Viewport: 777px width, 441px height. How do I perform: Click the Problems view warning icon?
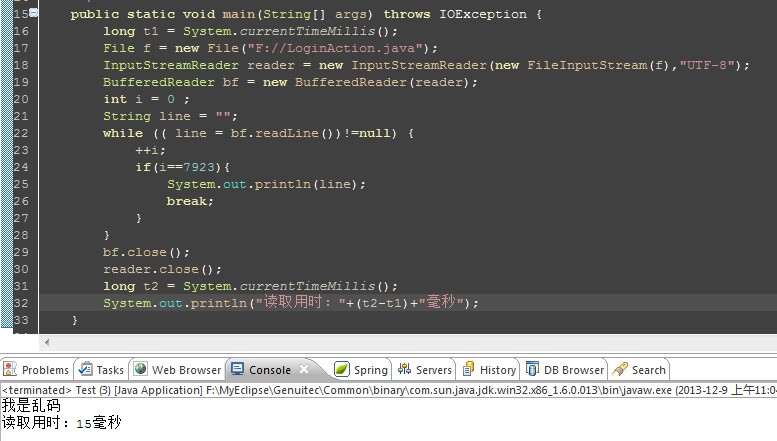(11, 369)
